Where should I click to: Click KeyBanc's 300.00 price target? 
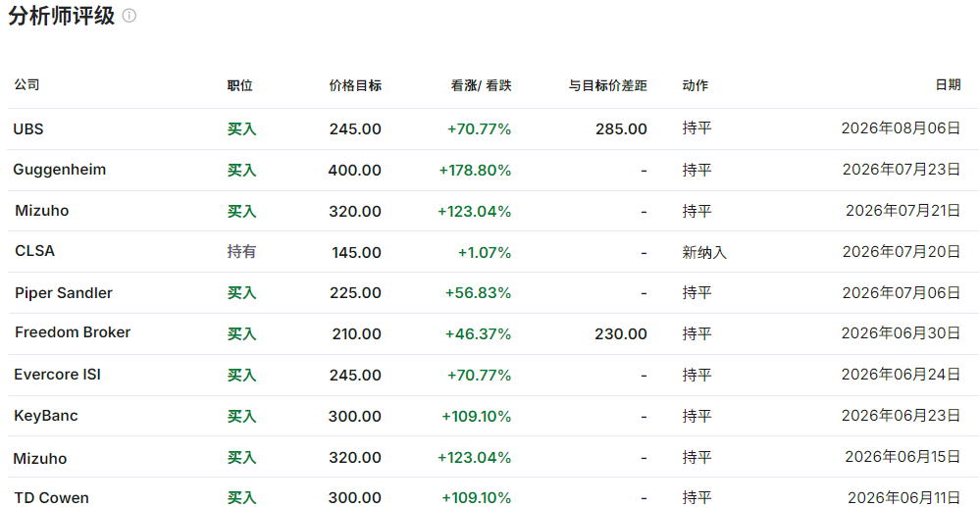point(354,417)
